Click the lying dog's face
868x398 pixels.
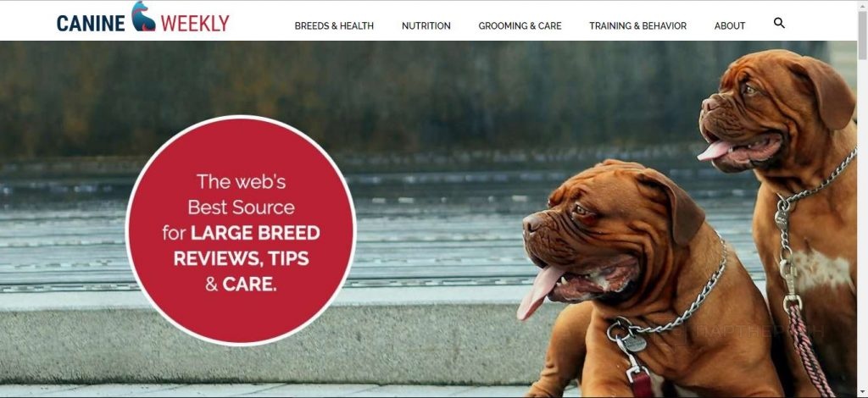pyautogui.click(x=587, y=238)
